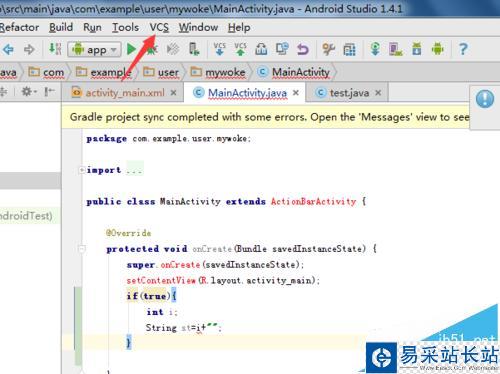Click the green Run button
Screen dimensions: 500x374
click(131, 49)
